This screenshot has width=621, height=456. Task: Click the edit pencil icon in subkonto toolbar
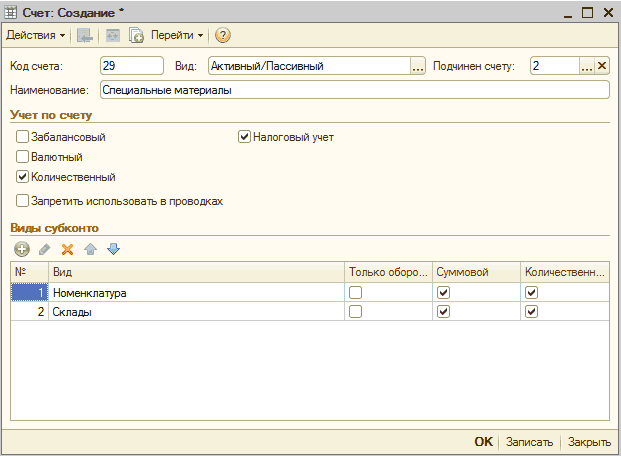44,249
